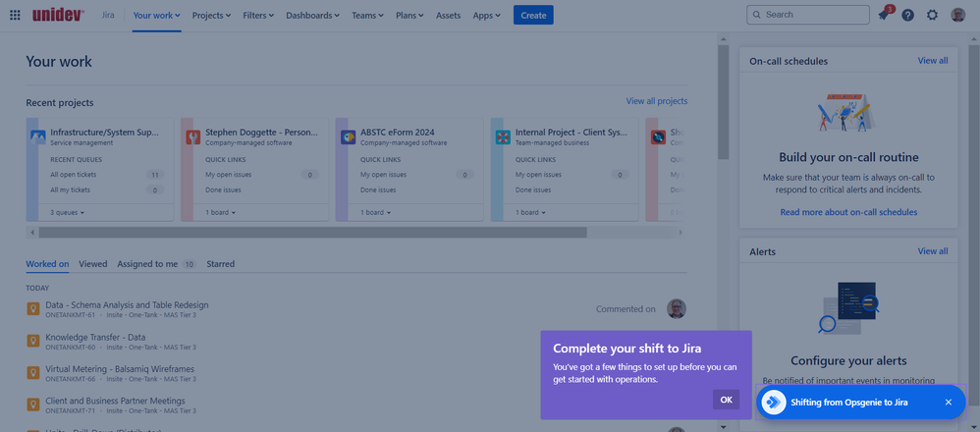Screen dimensions: 980x432
Task: Open the Dashboards menu dropdown
Action: (312, 15)
